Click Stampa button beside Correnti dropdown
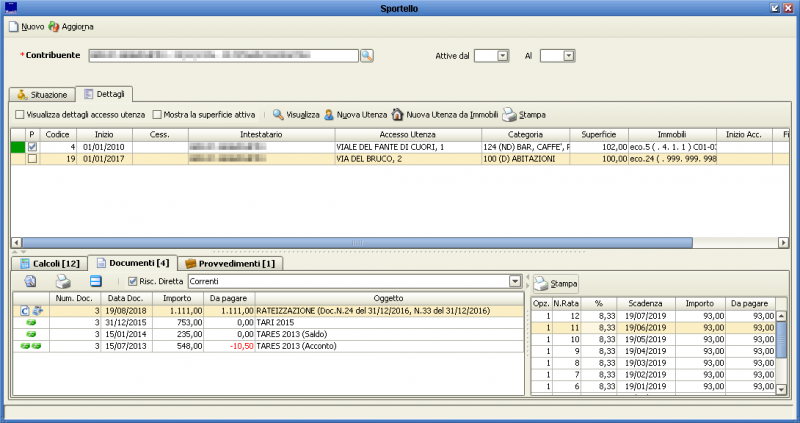This screenshot has width=800, height=423. [554, 283]
